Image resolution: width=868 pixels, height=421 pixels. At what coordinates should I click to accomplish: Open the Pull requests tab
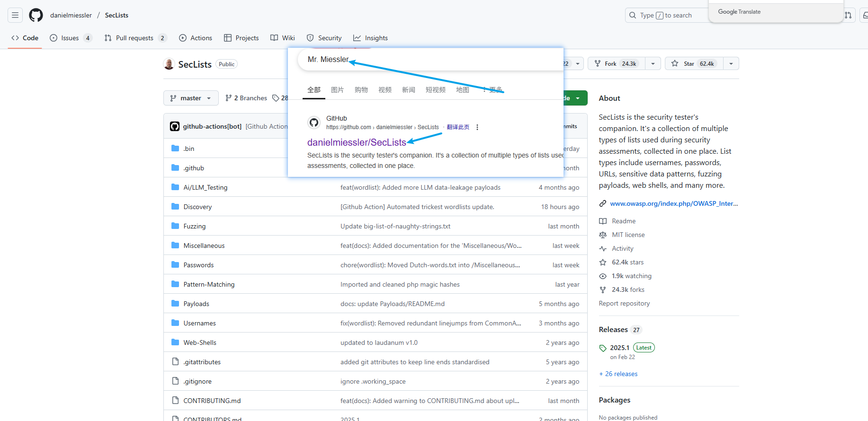tap(135, 38)
